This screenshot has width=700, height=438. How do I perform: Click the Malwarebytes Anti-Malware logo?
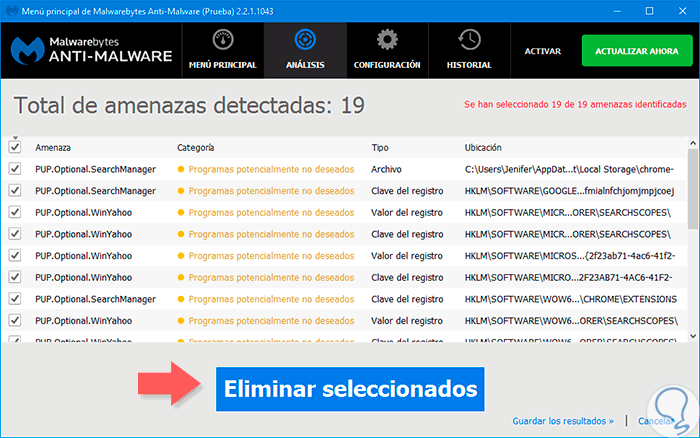pos(92,50)
